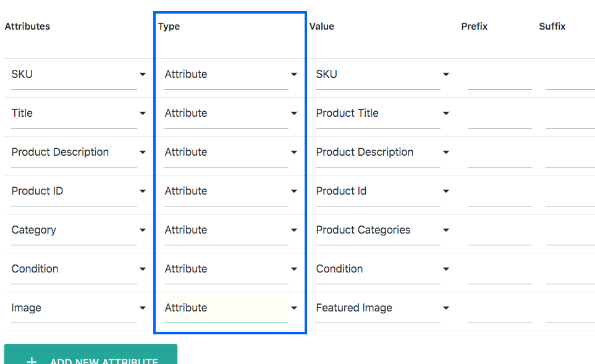595x364 pixels.
Task: Open the Featured Image value dropdown
Action: pos(382,308)
